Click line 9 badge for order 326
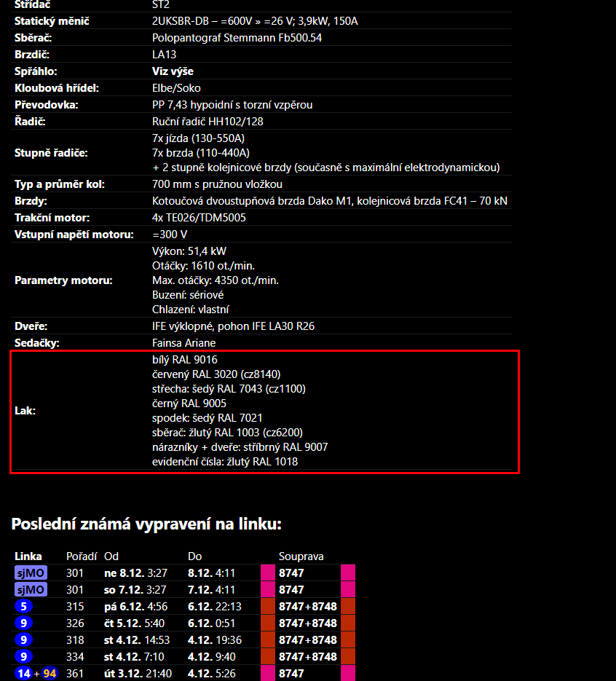The height and width of the screenshot is (681, 616). pos(23,623)
